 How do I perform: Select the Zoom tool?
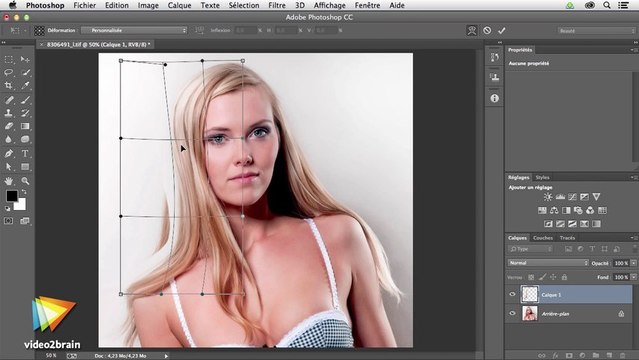point(25,181)
